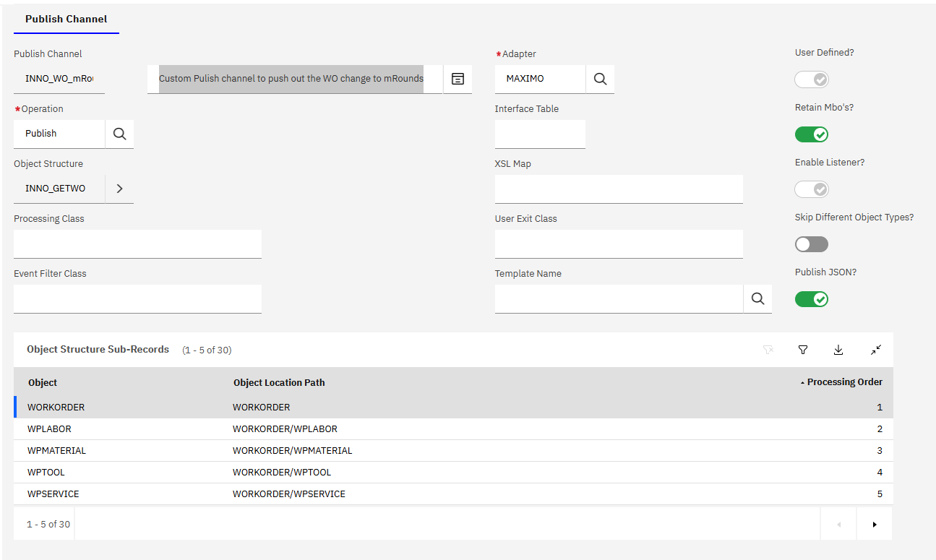936x560 pixels.
Task: Click the Processing Class field
Action: 137,244
